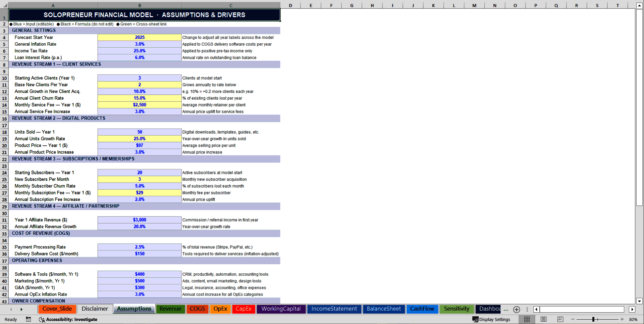Go to the Sensitivity sheet
Viewport: 644px width, 324px height.
pyautogui.click(x=457, y=309)
